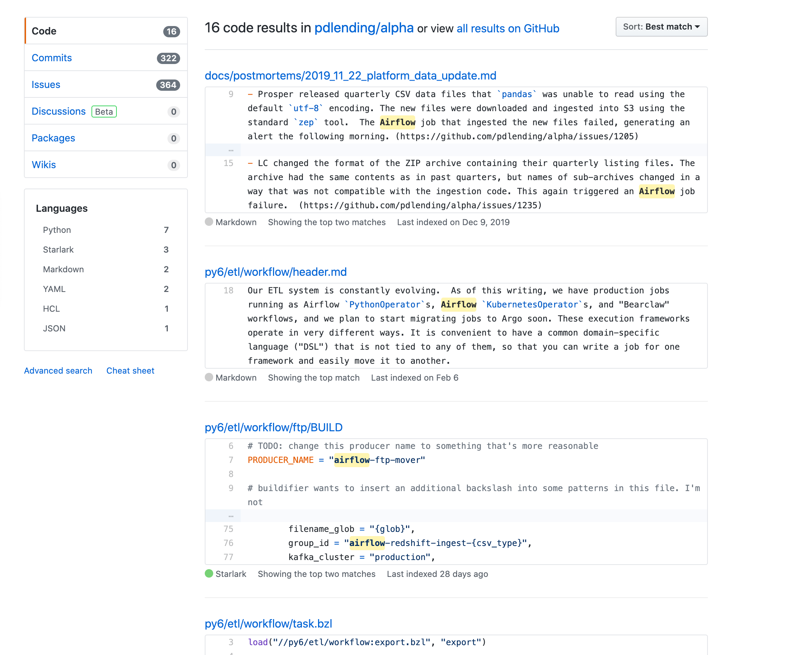The height and width of the screenshot is (655, 812).
Task: Filter results by Markdown language
Action: pyautogui.click(x=106, y=269)
